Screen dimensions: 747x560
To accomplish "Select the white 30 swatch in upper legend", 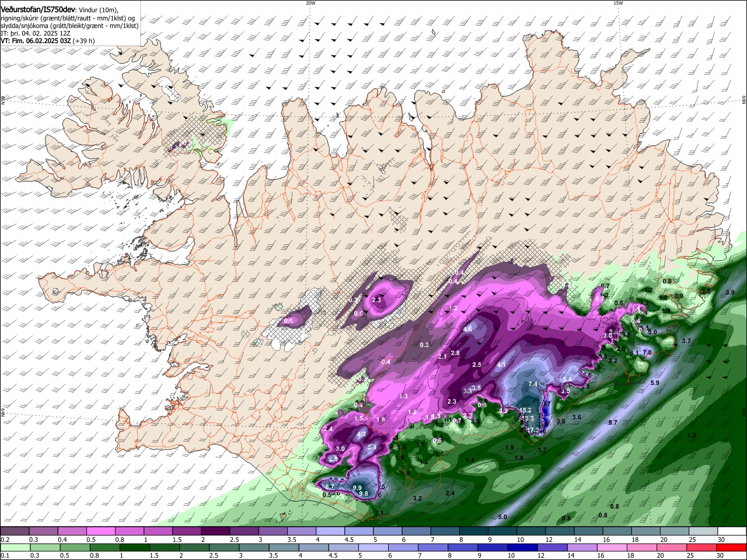I will tap(732, 531).
